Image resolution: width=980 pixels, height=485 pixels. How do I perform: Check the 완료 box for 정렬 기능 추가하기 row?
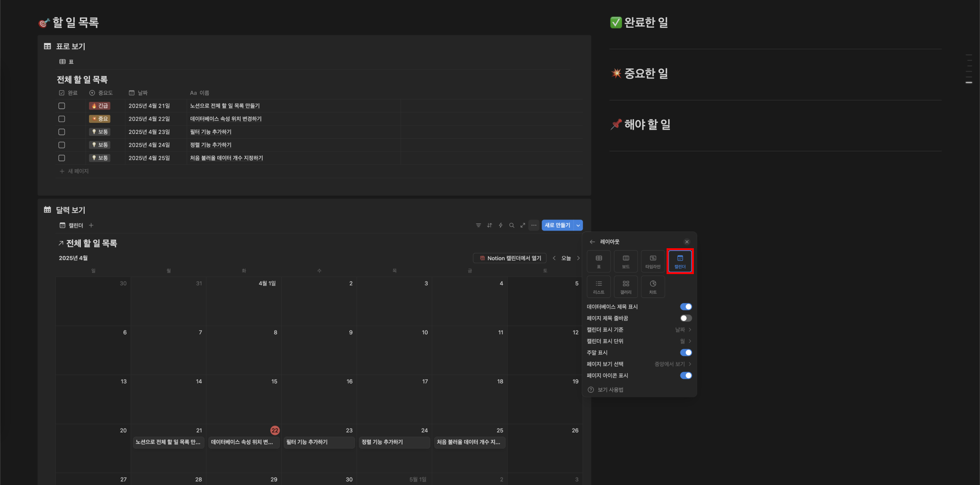62,145
